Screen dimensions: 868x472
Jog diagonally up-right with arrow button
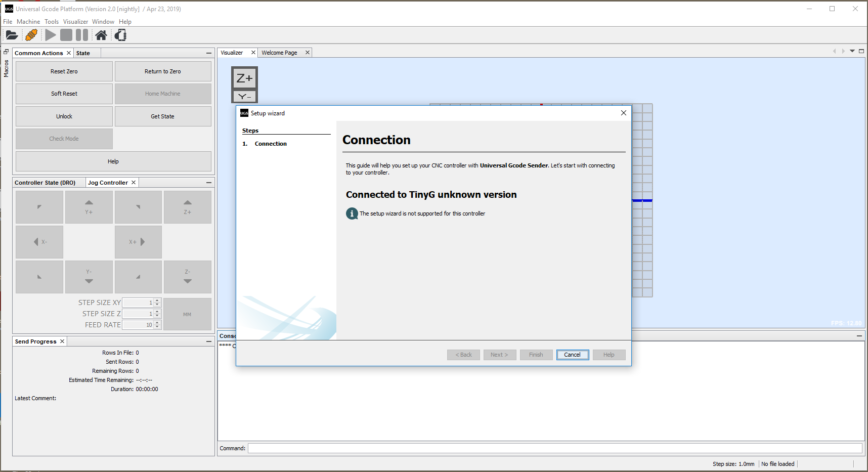click(138, 207)
